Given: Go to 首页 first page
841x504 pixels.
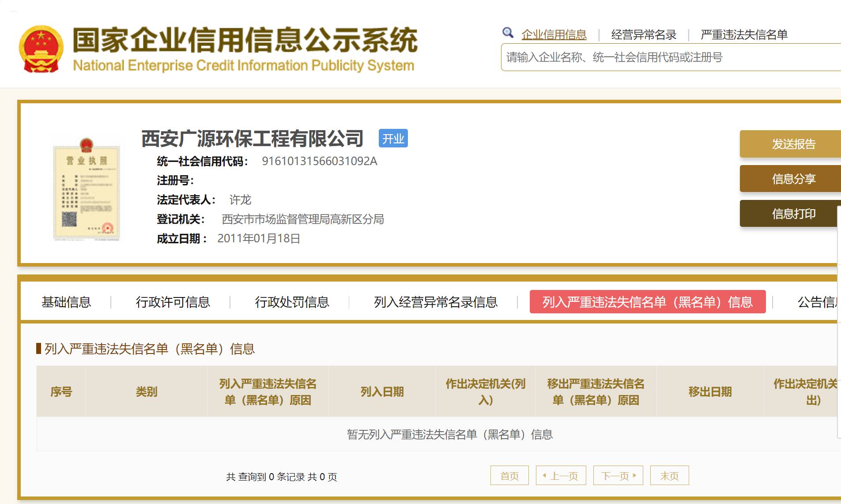Looking at the screenshot, I should 509,476.
